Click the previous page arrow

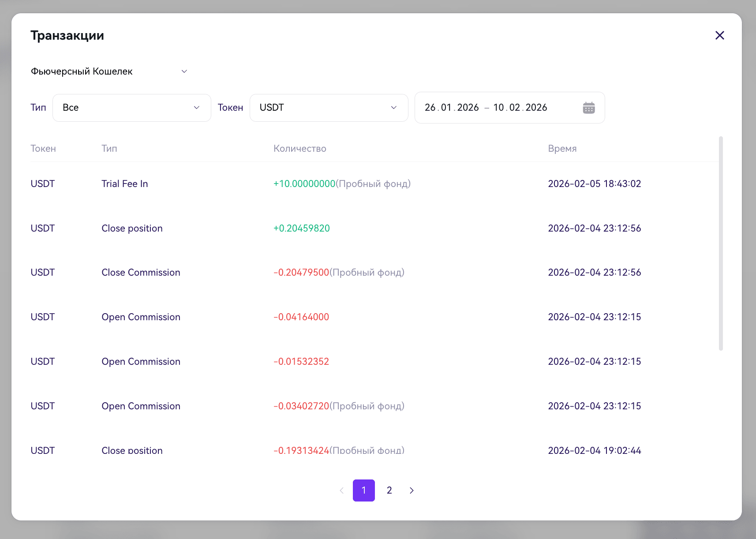point(341,490)
